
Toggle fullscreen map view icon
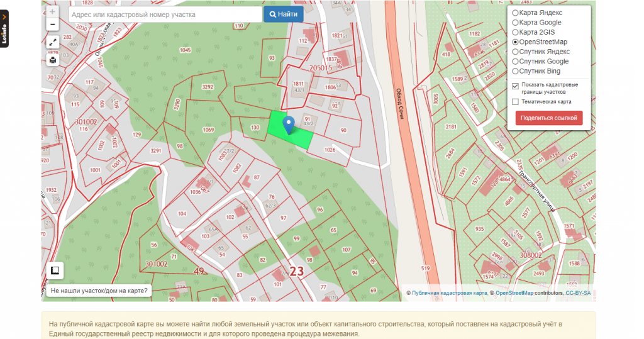(52, 43)
